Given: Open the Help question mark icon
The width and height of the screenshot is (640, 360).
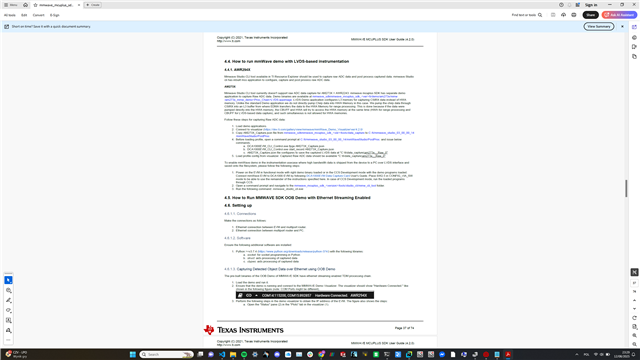Looking at the screenshot, I should coord(561,5).
